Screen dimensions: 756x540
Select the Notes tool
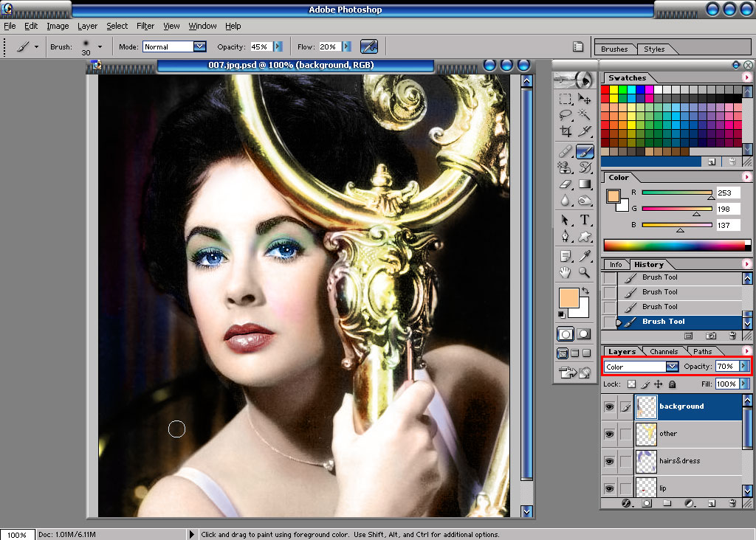click(x=565, y=256)
